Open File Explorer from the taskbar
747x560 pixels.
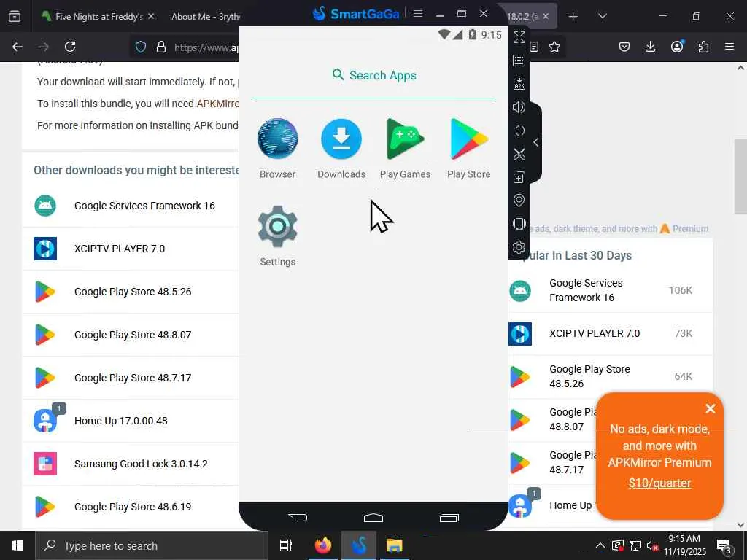point(395,545)
